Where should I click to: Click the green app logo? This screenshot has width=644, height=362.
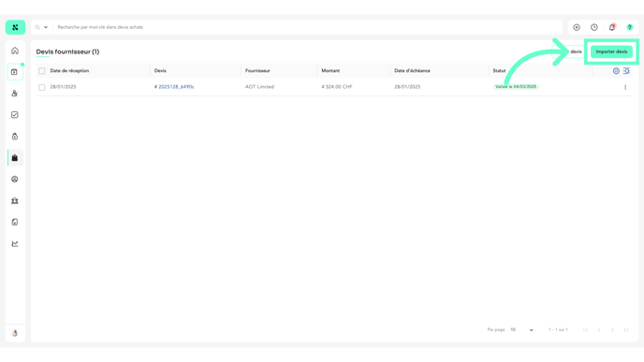pos(15,27)
